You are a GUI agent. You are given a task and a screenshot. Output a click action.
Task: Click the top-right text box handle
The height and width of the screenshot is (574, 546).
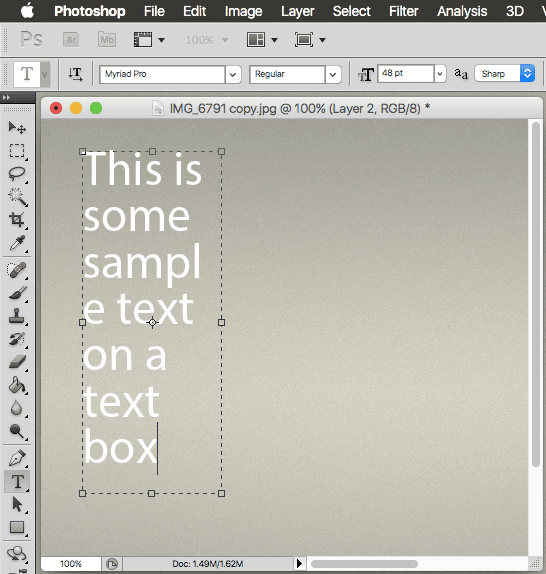(221, 152)
